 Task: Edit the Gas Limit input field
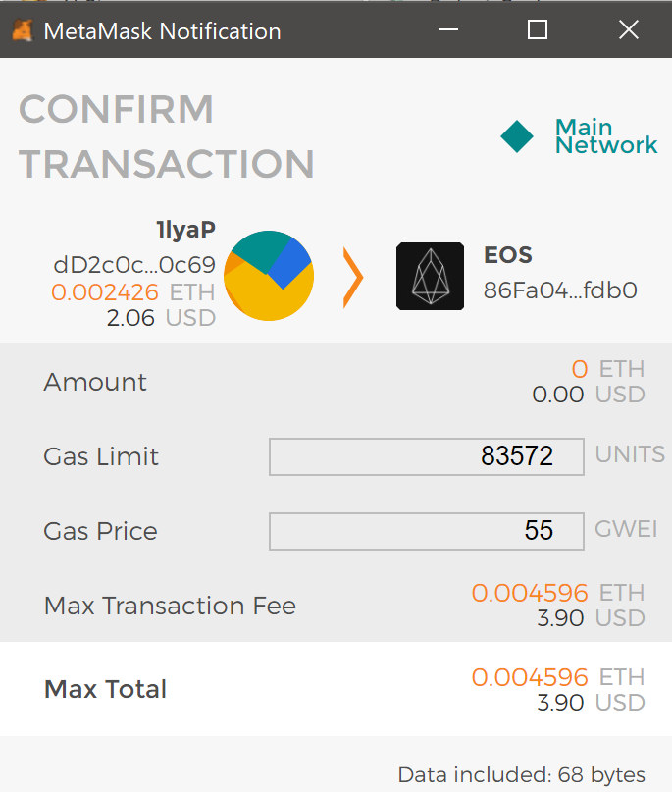(x=427, y=456)
